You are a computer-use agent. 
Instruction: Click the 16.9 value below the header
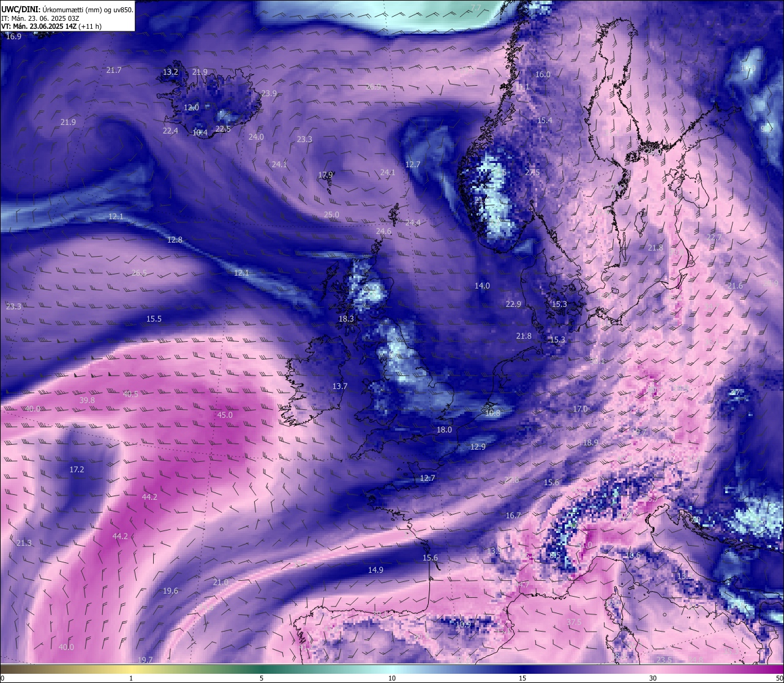13,37
